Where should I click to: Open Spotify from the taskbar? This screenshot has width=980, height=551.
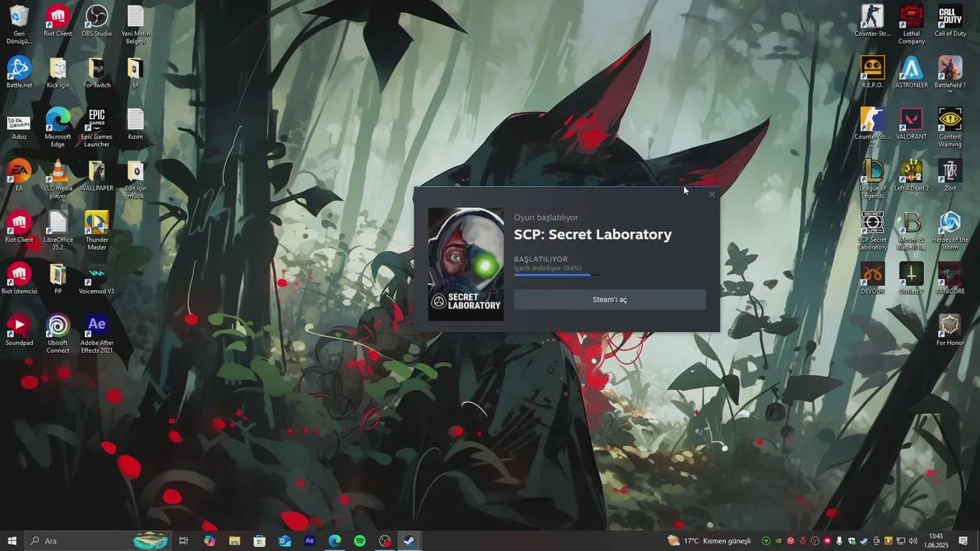(x=360, y=541)
